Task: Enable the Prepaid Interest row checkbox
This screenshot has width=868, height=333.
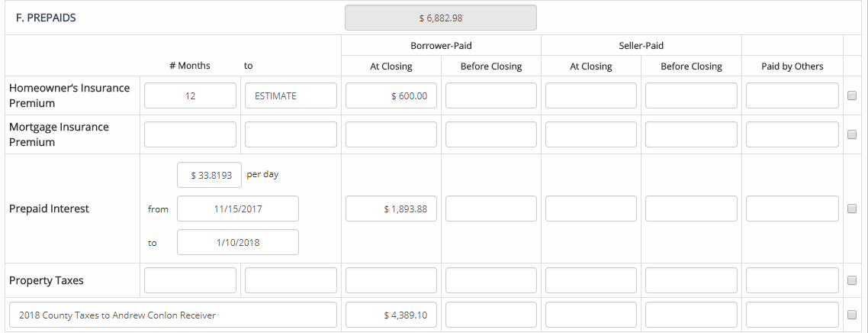Action: pos(852,209)
